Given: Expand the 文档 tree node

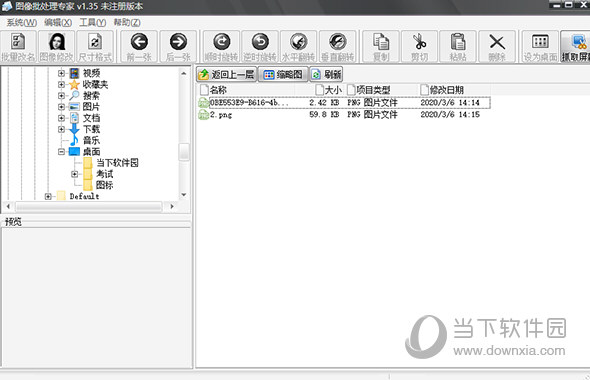Looking at the screenshot, I should [x=61, y=118].
